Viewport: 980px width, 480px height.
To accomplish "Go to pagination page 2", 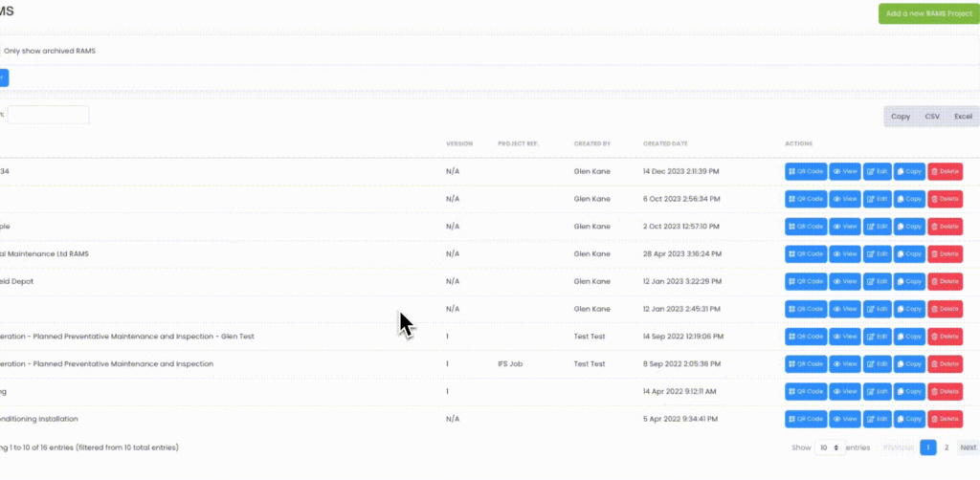I will point(947,447).
